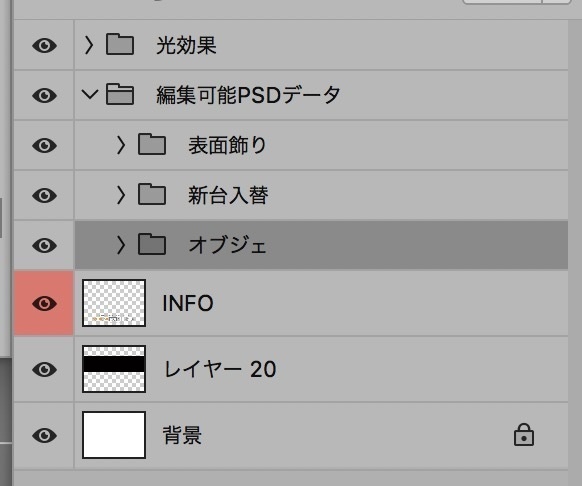The width and height of the screenshot is (582, 486).
Task: Toggle visibility of 背景 layer
Action: tap(44, 435)
